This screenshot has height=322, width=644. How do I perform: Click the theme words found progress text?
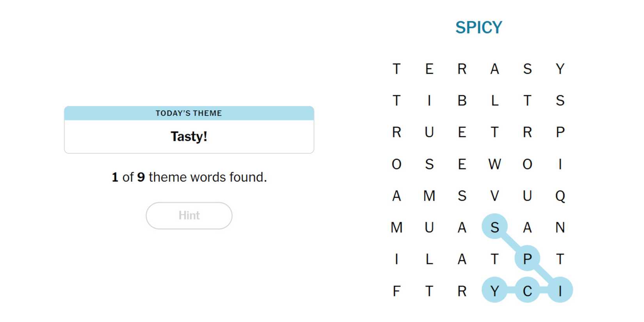[x=189, y=177]
